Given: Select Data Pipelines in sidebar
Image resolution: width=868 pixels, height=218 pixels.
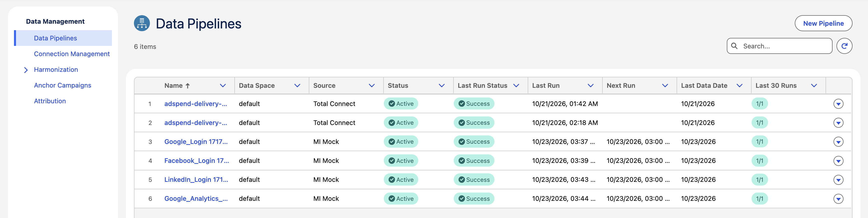Looking at the screenshot, I should tap(63, 38).
